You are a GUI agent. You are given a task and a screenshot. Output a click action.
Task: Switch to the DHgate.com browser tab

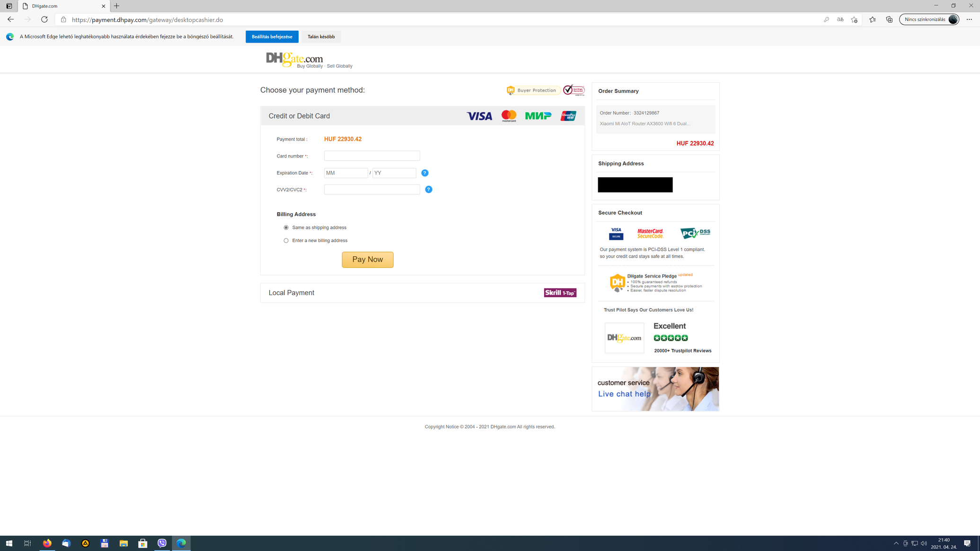coord(63,6)
